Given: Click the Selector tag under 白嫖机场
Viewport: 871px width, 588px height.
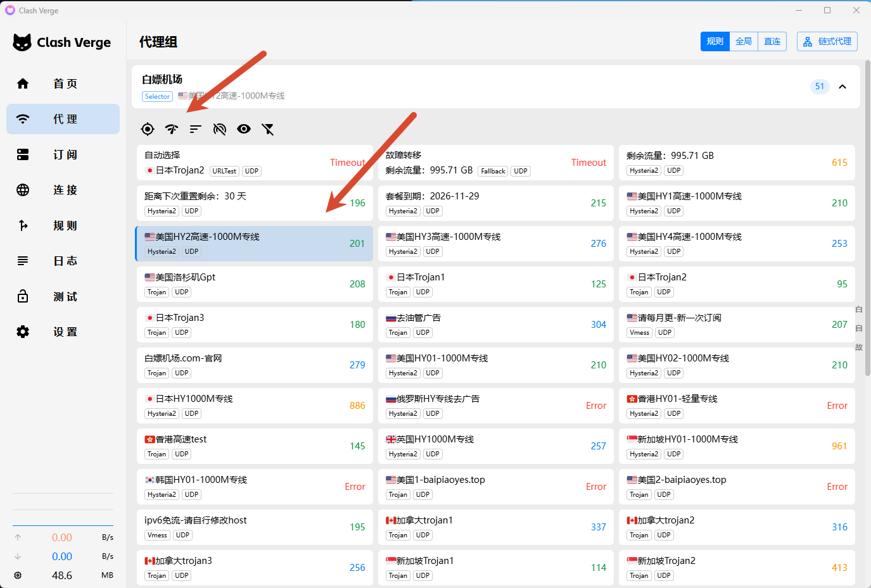Looking at the screenshot, I should point(157,96).
